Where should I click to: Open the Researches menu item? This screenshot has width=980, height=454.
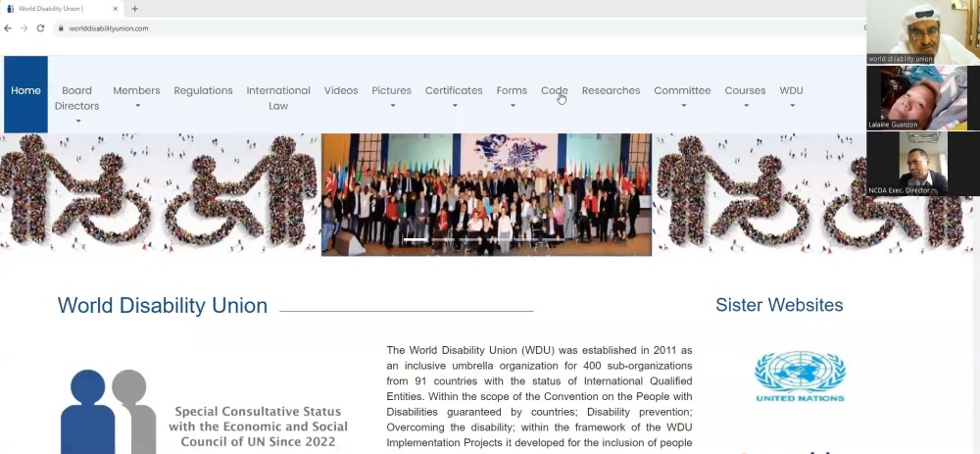click(x=611, y=90)
